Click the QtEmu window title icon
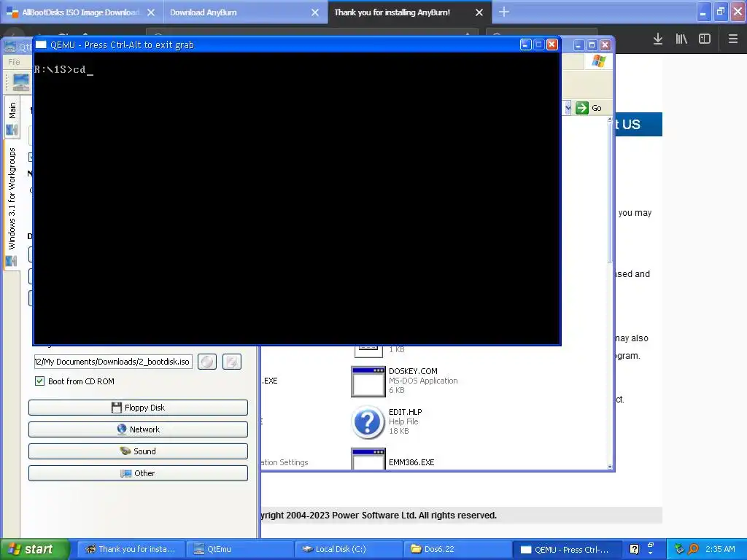This screenshot has height=560, width=747. click(x=10, y=46)
